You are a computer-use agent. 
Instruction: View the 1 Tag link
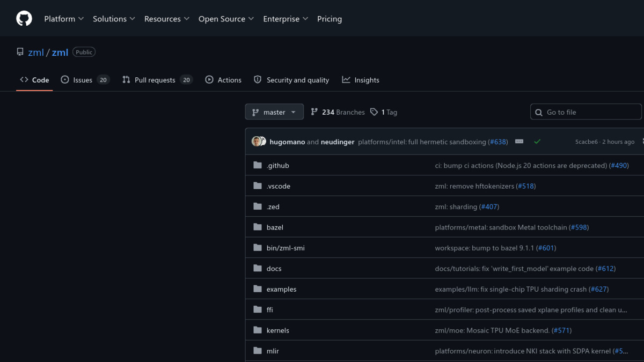tap(384, 112)
